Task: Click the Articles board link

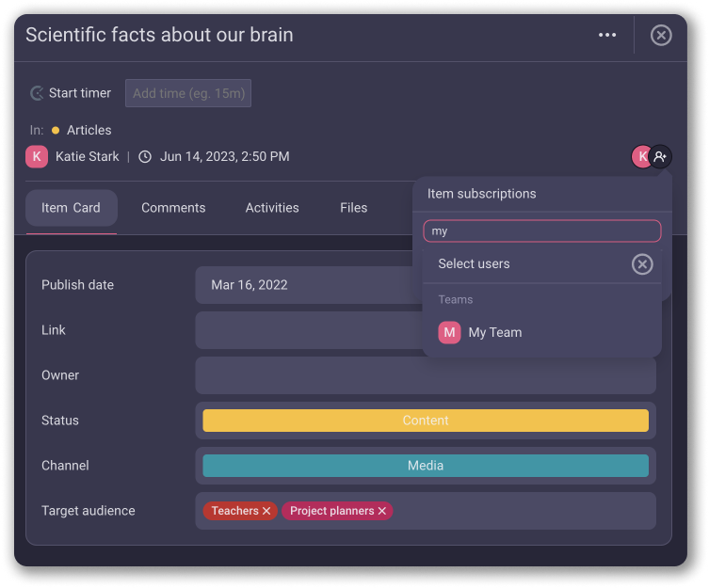Action: point(89,131)
